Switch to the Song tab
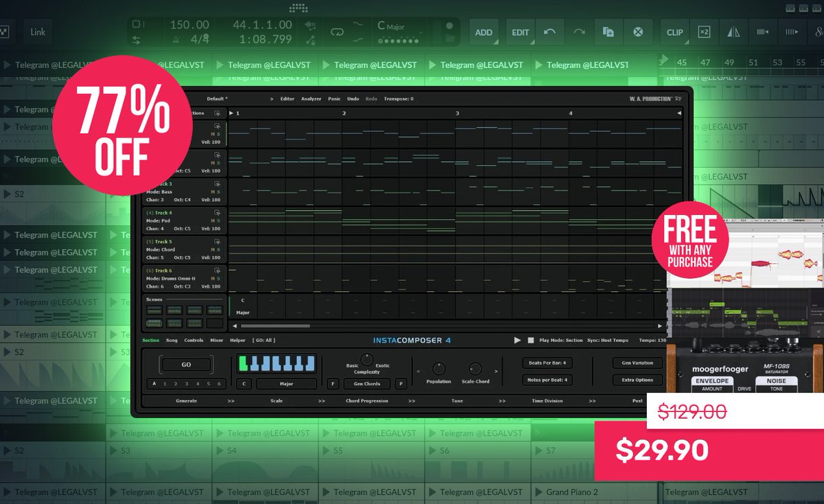This screenshot has height=504, width=824. click(172, 340)
